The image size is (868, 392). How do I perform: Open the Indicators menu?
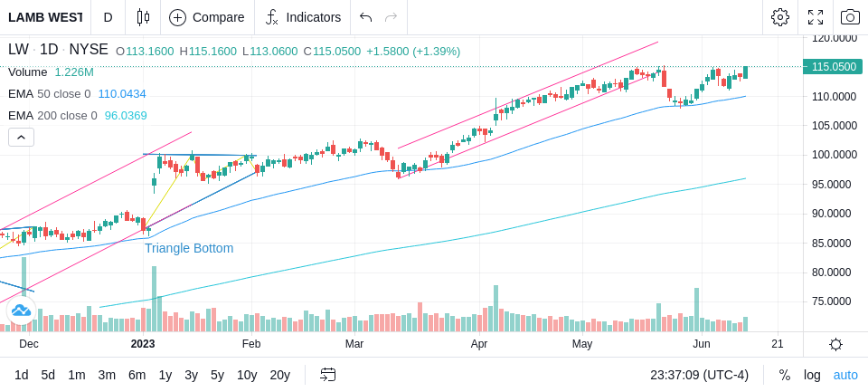[303, 17]
